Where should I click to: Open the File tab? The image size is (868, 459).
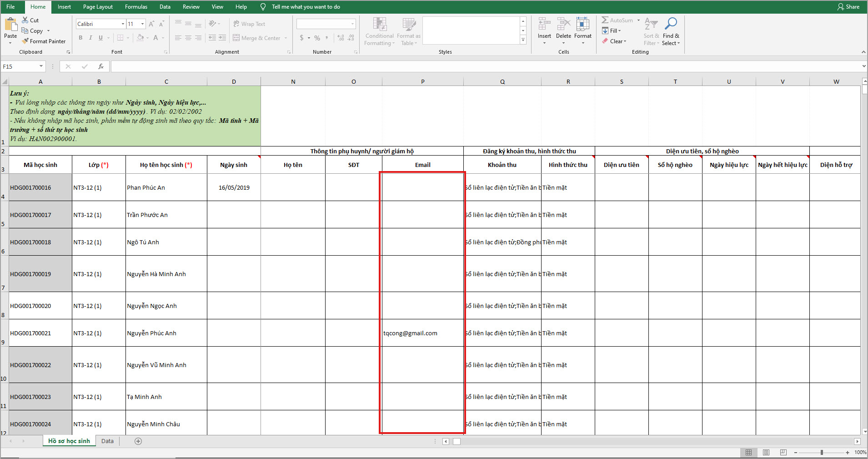11,7
